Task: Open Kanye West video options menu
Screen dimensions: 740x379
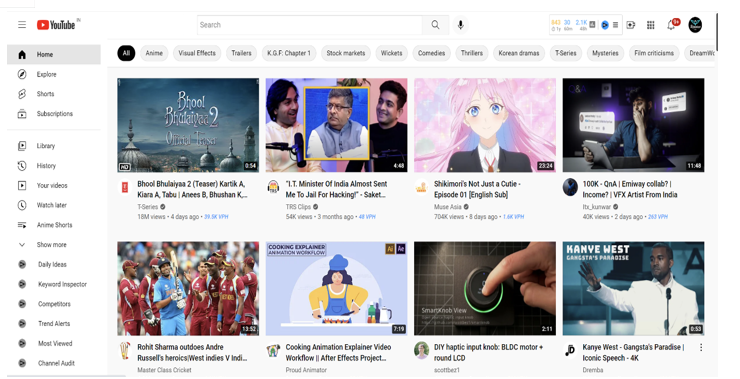Action: tap(701, 347)
